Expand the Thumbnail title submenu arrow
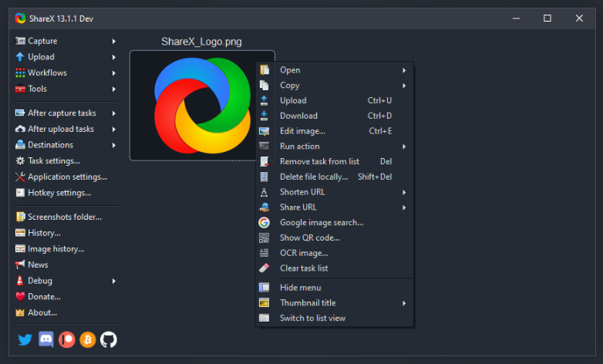 coord(404,303)
